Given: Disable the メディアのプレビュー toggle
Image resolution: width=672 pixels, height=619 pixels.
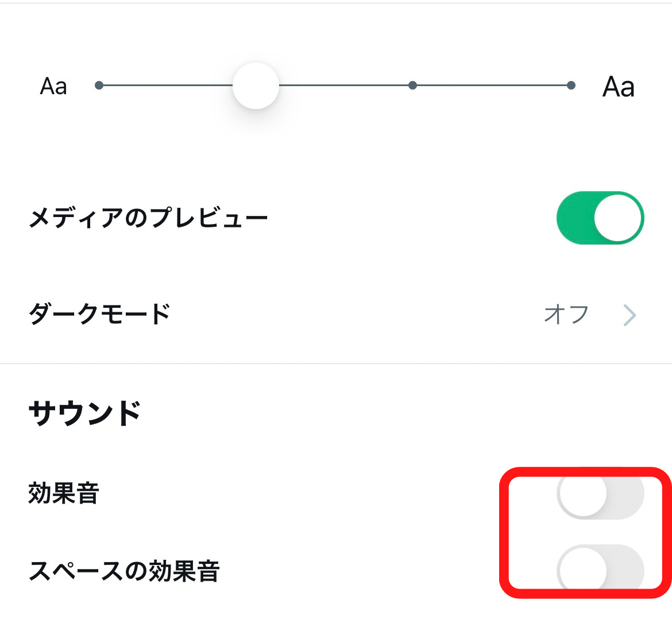Looking at the screenshot, I should [x=600, y=218].
